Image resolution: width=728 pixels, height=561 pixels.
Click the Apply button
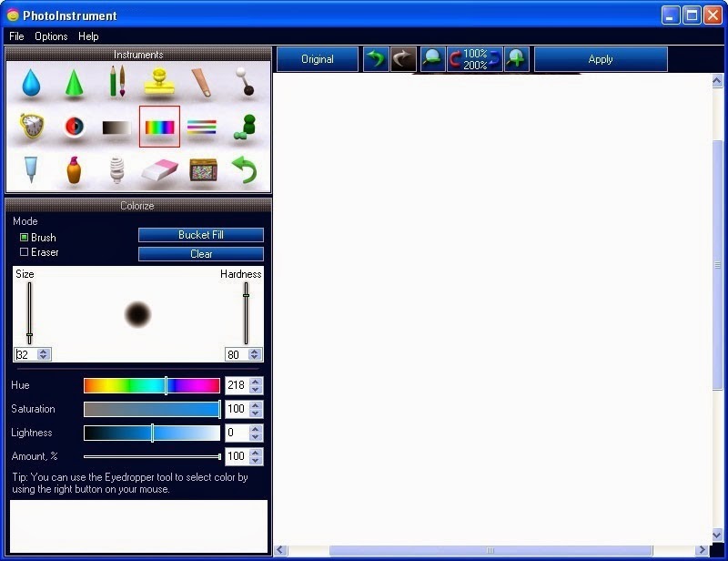[601, 59]
